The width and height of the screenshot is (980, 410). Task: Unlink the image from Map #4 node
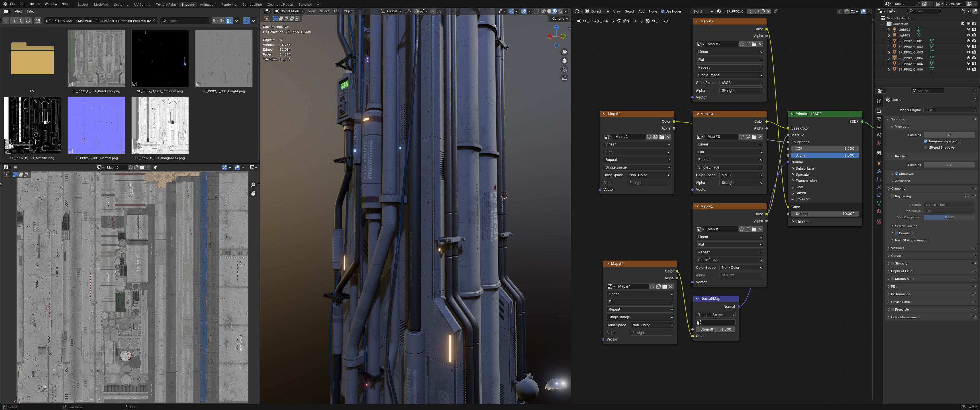(x=671, y=286)
